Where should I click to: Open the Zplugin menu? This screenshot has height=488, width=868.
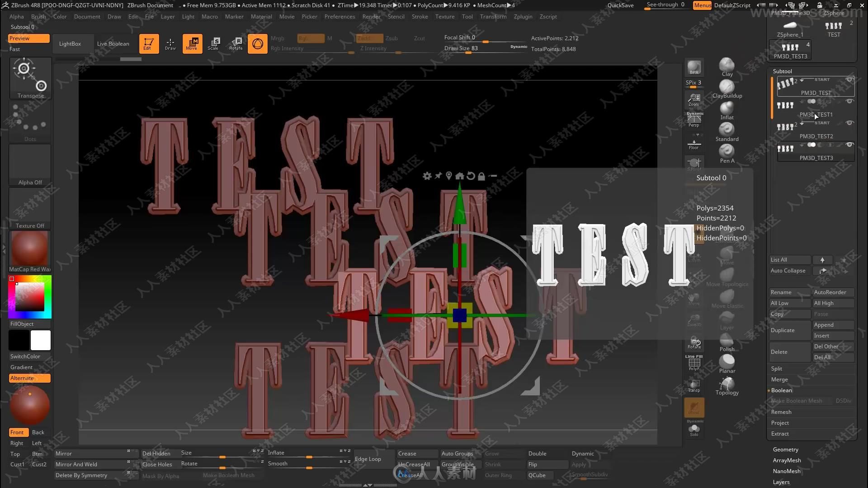523,17
